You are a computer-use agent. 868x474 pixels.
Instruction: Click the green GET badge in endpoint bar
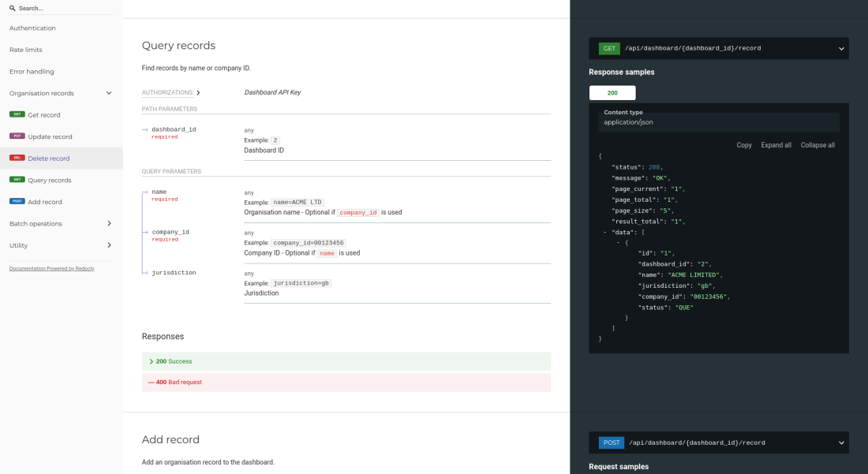[609, 48]
